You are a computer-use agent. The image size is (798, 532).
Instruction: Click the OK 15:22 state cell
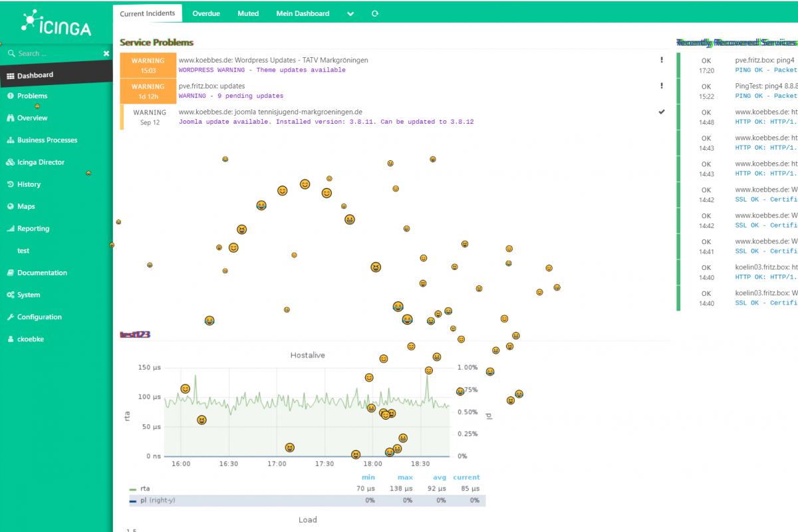click(706, 91)
